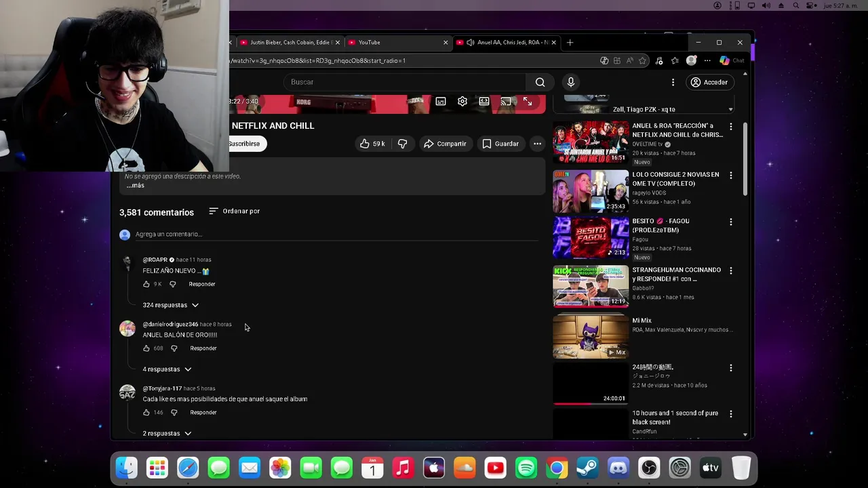Close the YouTube browser tab
Viewport: 868px width, 488px height.
(x=446, y=42)
